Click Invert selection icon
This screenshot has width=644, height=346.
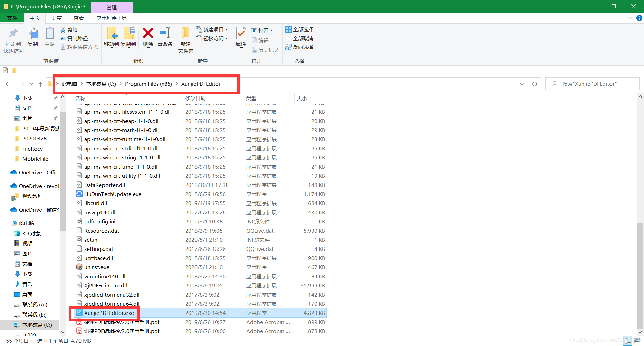click(289, 47)
